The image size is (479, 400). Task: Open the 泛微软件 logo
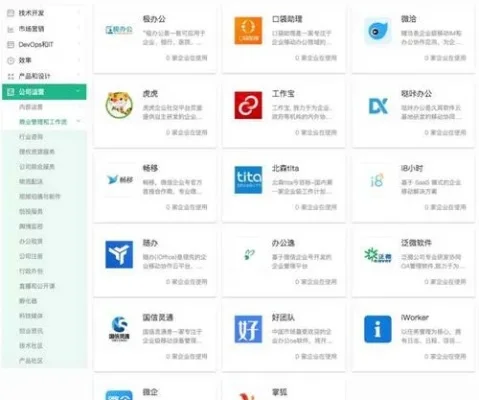378,255
